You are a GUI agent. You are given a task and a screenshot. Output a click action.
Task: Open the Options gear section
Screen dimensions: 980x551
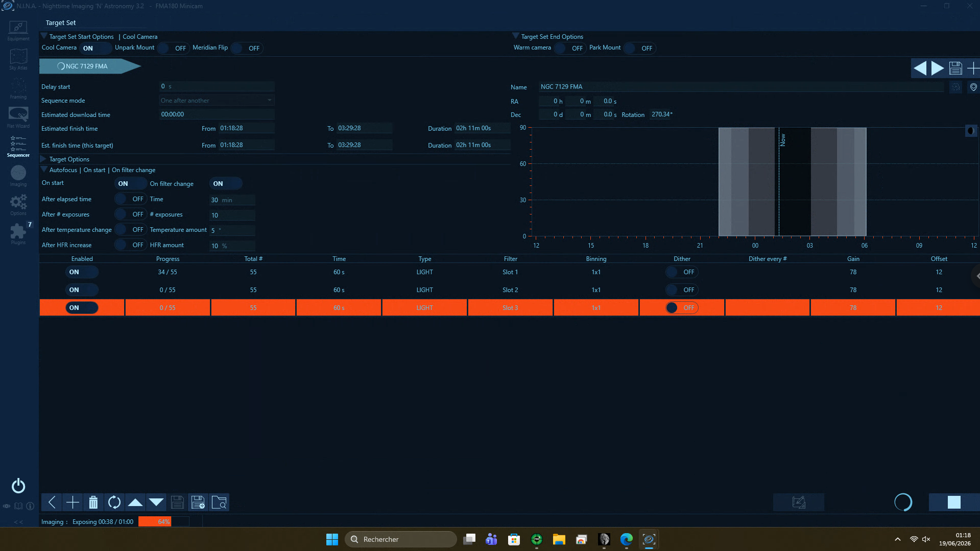18,205
